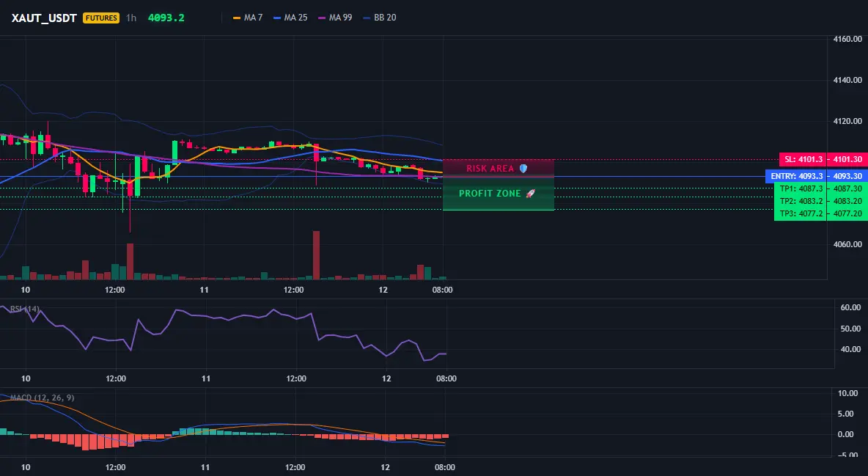Screen dimensions: 868x476
Task: Select the 1h timeframe label
Action: click(x=130, y=18)
